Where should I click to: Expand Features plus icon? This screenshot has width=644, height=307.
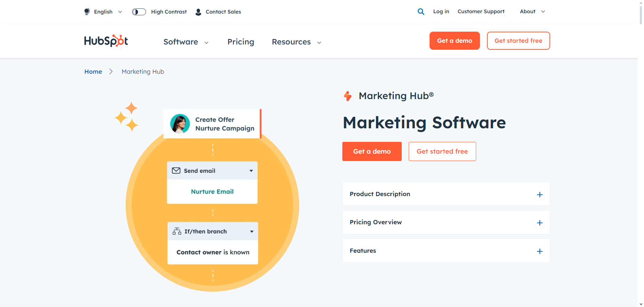pyautogui.click(x=540, y=251)
